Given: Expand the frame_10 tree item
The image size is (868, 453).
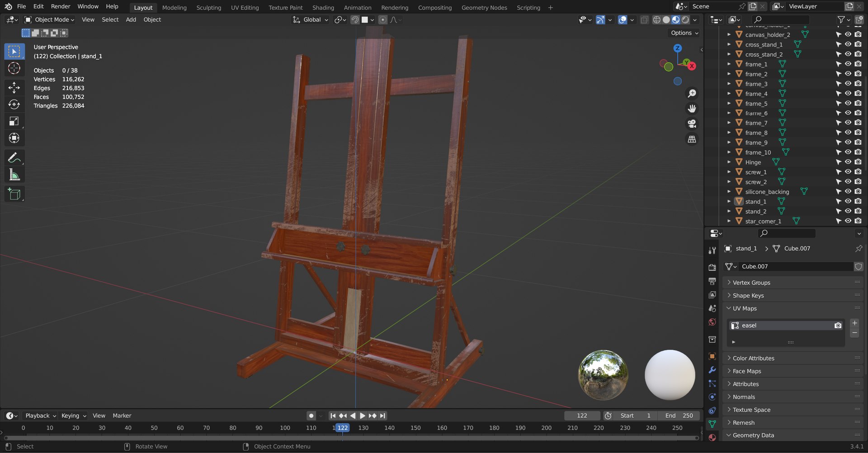Looking at the screenshot, I should click(729, 152).
